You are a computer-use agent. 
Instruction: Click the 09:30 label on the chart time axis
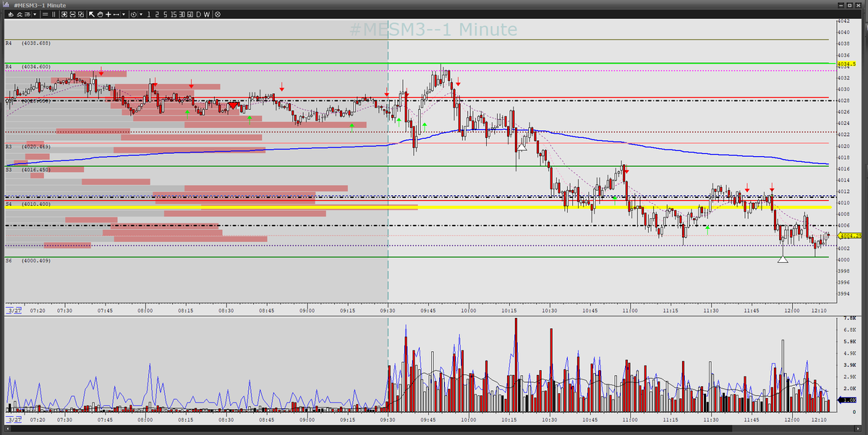tap(388, 310)
